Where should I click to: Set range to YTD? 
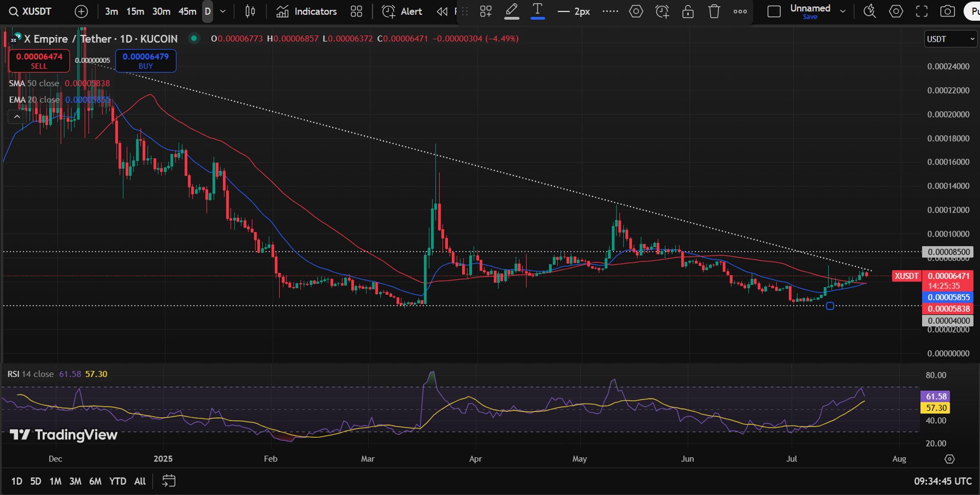pyautogui.click(x=118, y=481)
